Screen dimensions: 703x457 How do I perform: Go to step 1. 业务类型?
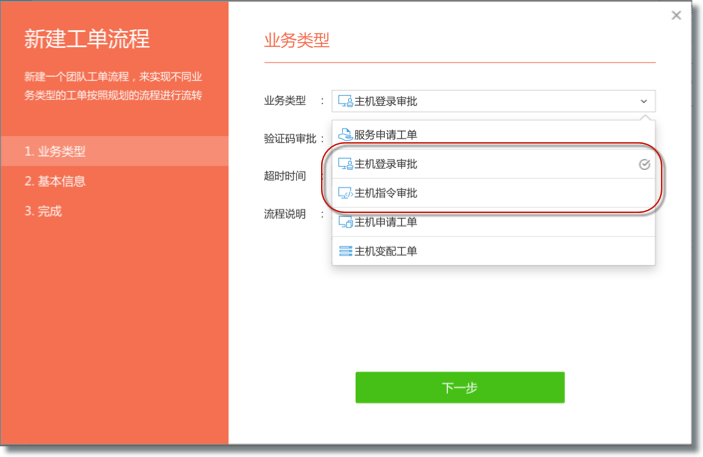point(56,152)
